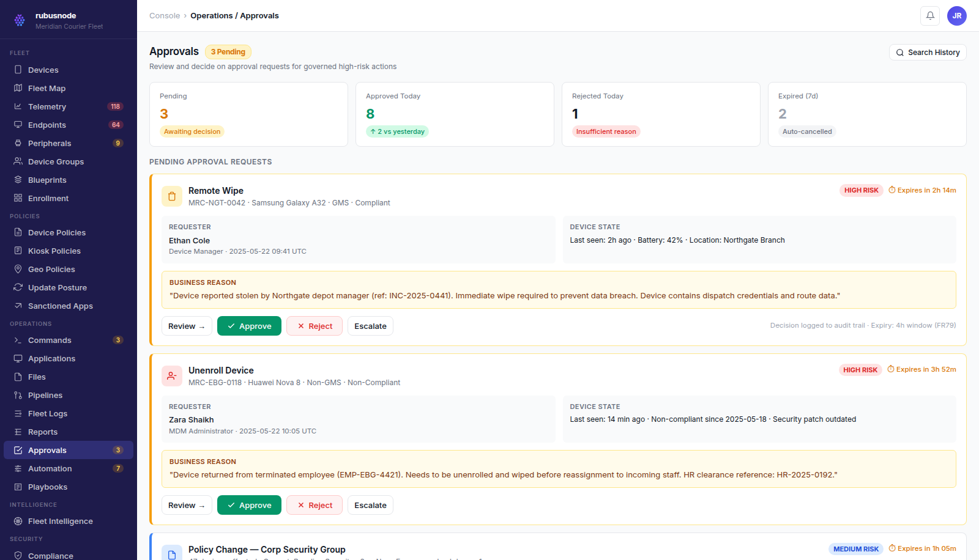This screenshot has height=560, width=979.
Task: Open notifications bell icon
Action: click(930, 16)
